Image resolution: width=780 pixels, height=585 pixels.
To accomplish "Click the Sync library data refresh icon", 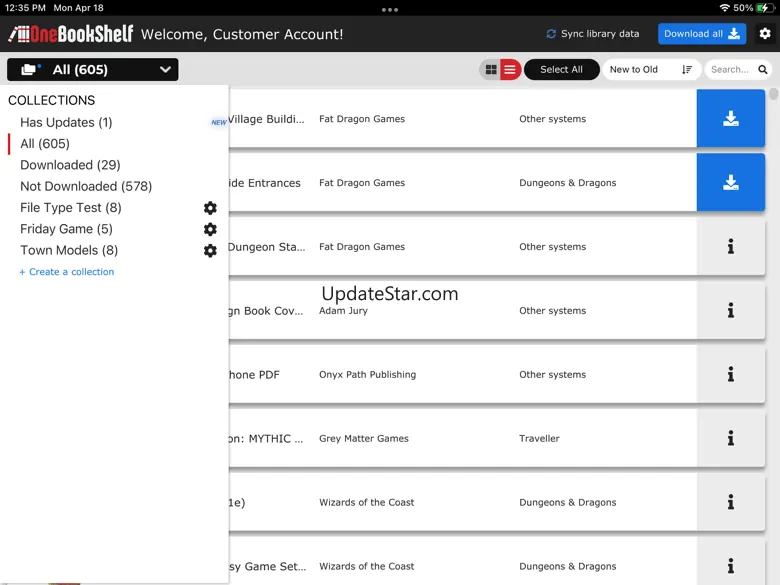I will [x=551, y=34].
